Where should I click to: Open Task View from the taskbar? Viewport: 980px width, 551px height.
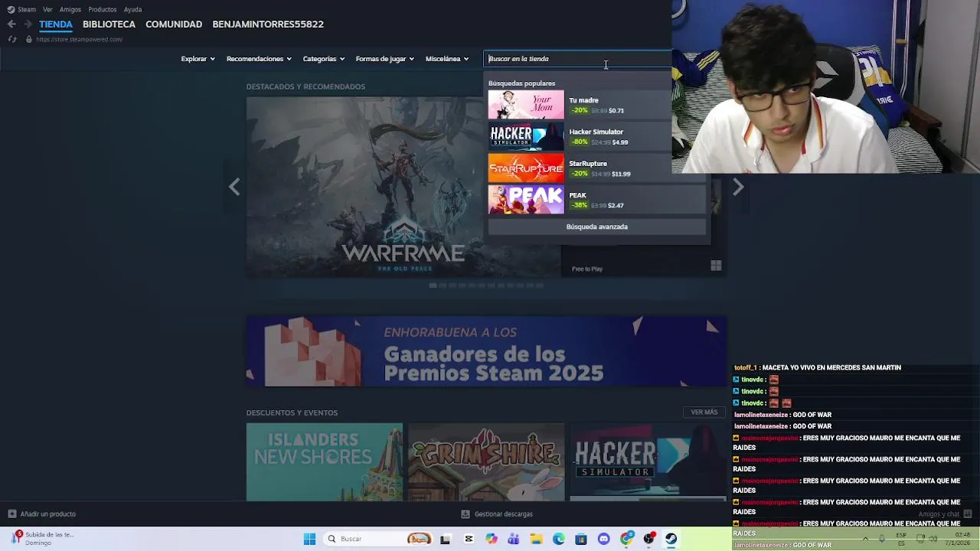pyautogui.click(x=446, y=539)
